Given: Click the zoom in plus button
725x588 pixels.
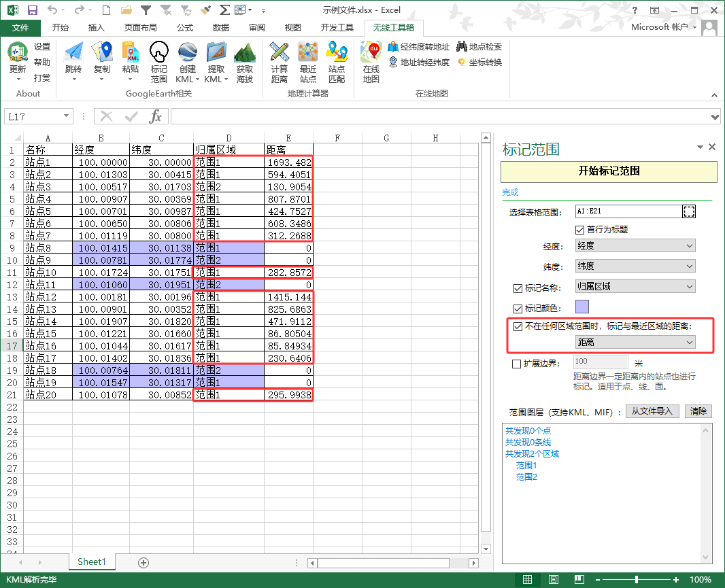Looking at the screenshot, I should tap(675, 580).
